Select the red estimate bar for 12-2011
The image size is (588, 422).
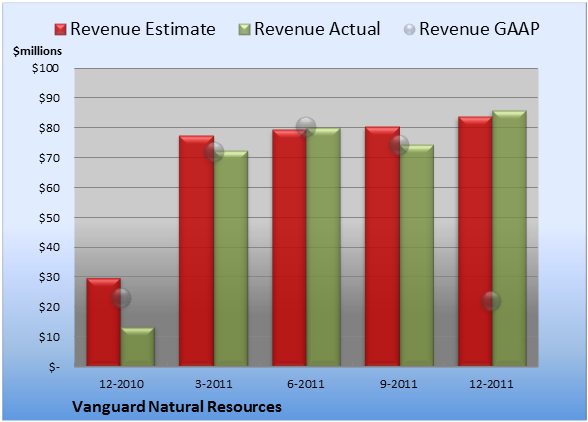475,241
